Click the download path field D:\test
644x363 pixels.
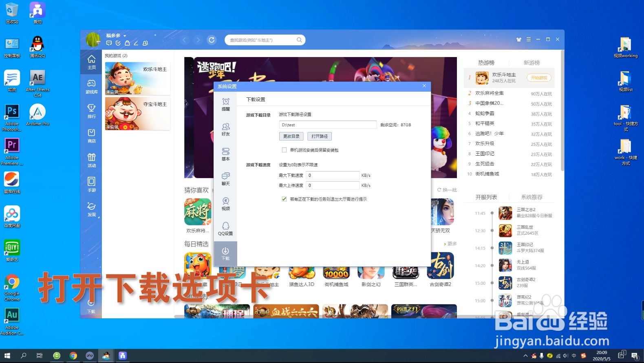coord(328,125)
